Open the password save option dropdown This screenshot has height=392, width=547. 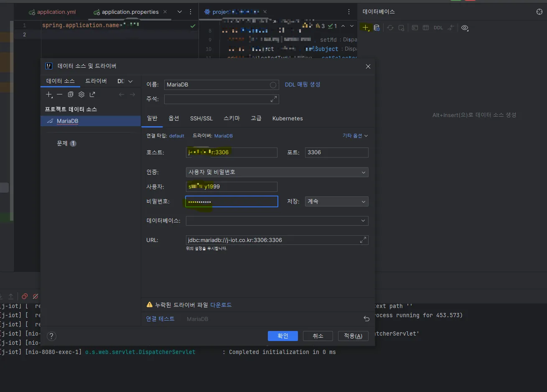click(x=337, y=201)
